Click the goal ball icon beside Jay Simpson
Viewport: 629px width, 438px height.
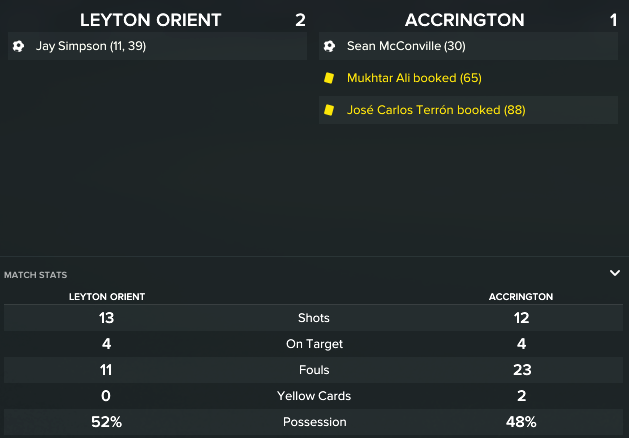(18, 46)
